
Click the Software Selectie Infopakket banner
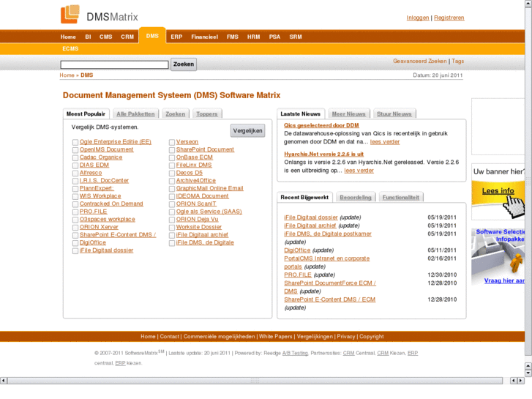click(498, 257)
